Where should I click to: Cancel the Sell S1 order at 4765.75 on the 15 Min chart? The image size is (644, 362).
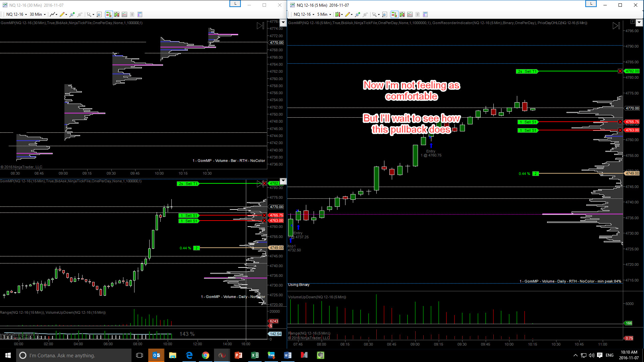pyautogui.click(x=264, y=215)
